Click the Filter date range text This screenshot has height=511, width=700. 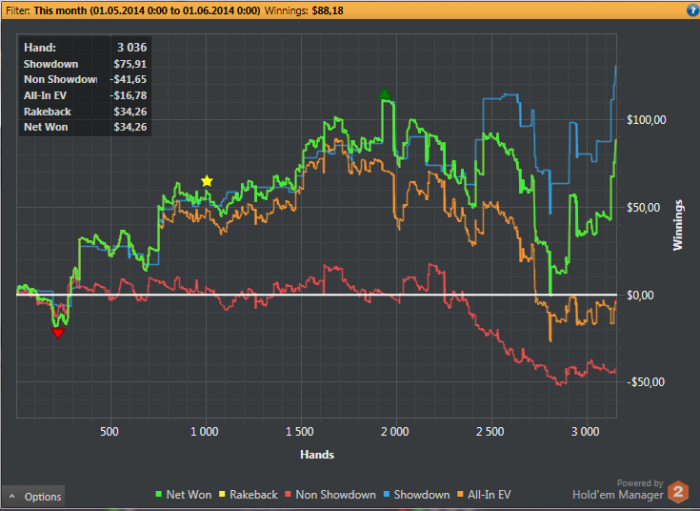click(x=147, y=10)
